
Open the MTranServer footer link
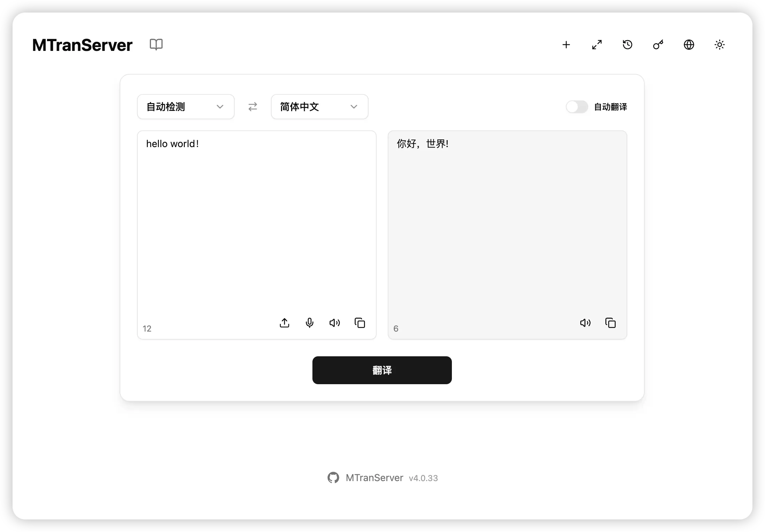click(x=374, y=478)
